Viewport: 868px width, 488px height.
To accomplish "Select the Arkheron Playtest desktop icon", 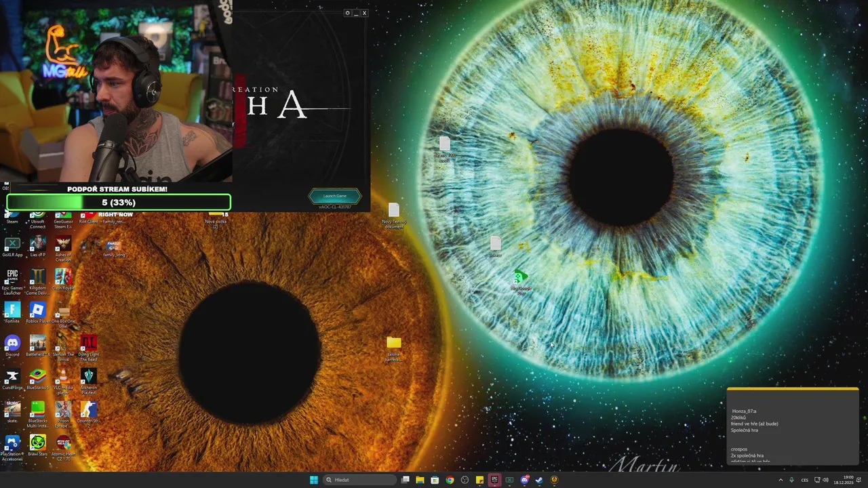I will 88,382.
